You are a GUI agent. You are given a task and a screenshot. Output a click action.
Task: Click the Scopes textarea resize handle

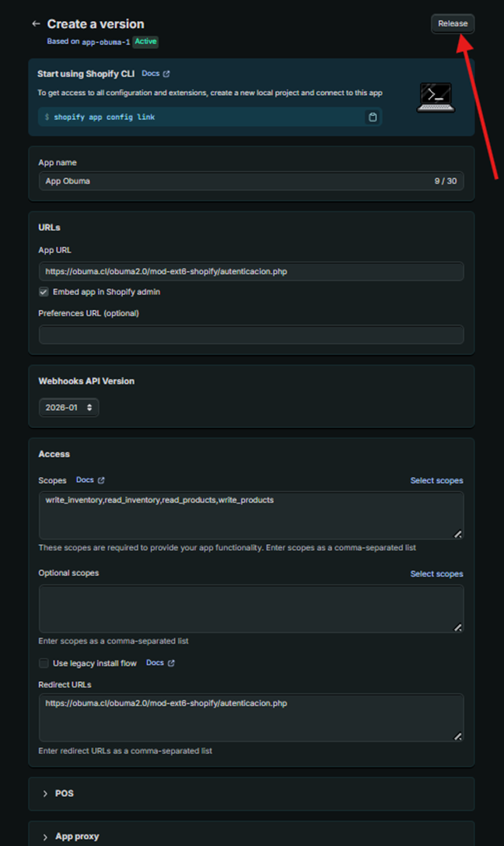[x=458, y=534]
